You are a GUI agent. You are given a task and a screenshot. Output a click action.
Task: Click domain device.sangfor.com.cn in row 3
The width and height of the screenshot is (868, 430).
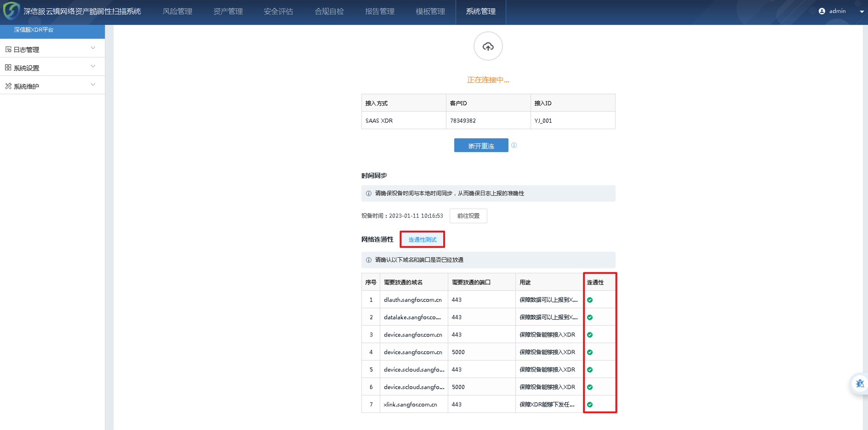tap(413, 335)
